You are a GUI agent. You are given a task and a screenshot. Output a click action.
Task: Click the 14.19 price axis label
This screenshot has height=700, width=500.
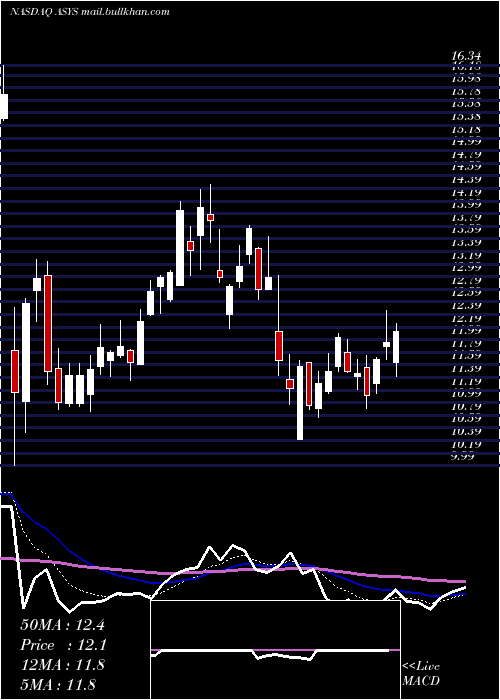[466, 193]
